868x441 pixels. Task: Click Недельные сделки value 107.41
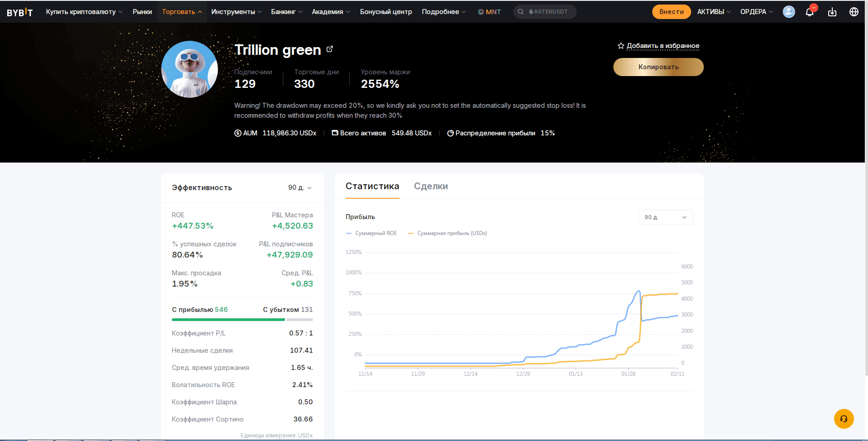tap(301, 350)
